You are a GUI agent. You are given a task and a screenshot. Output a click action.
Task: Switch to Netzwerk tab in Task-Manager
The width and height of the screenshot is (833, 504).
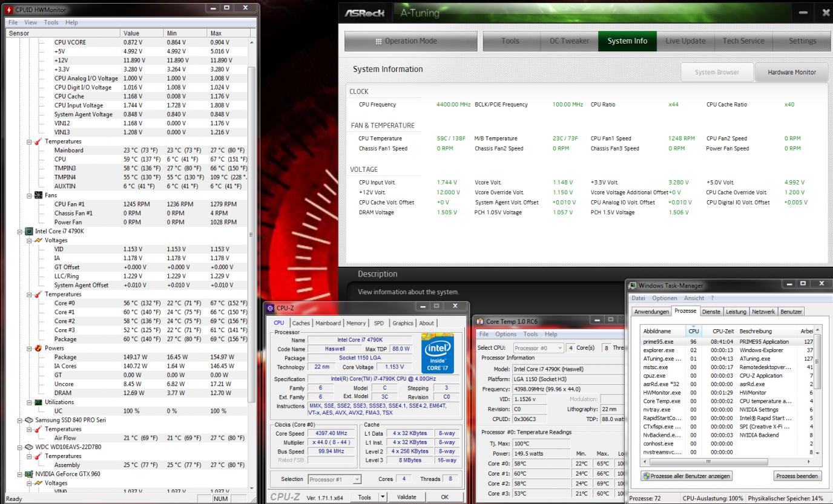coord(763,312)
